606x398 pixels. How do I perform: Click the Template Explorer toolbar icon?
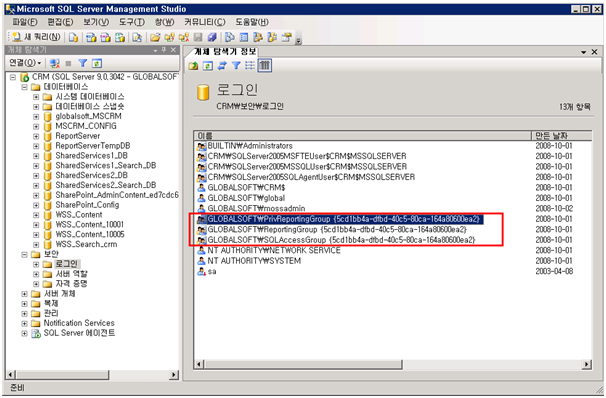point(272,37)
